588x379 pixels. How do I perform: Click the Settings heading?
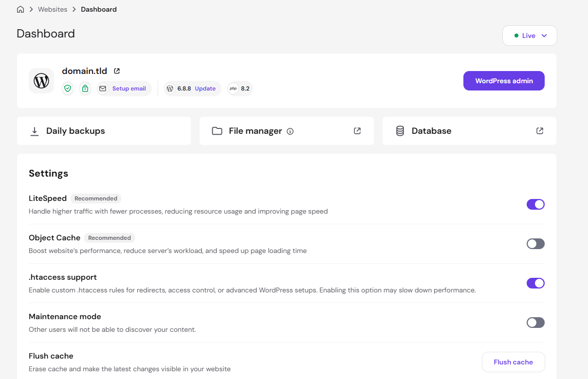point(48,173)
